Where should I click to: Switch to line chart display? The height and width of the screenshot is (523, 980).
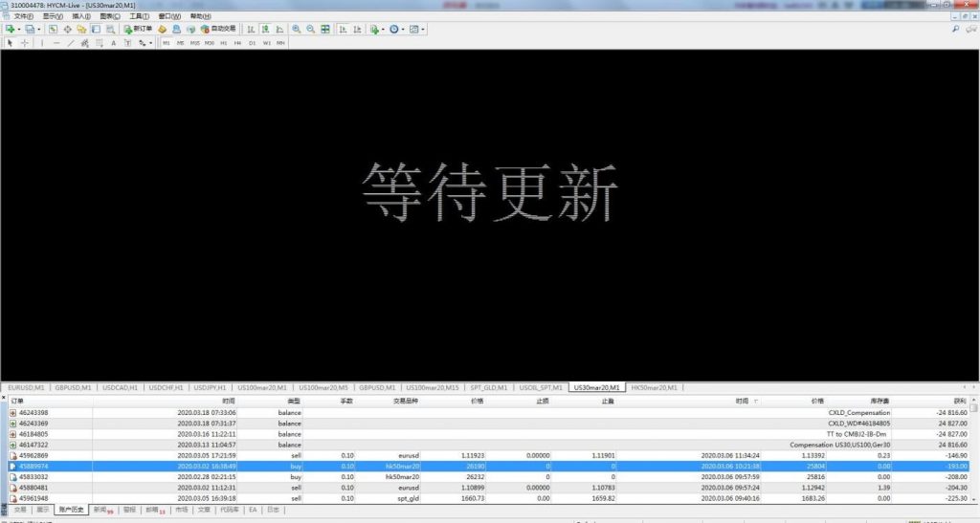279,29
